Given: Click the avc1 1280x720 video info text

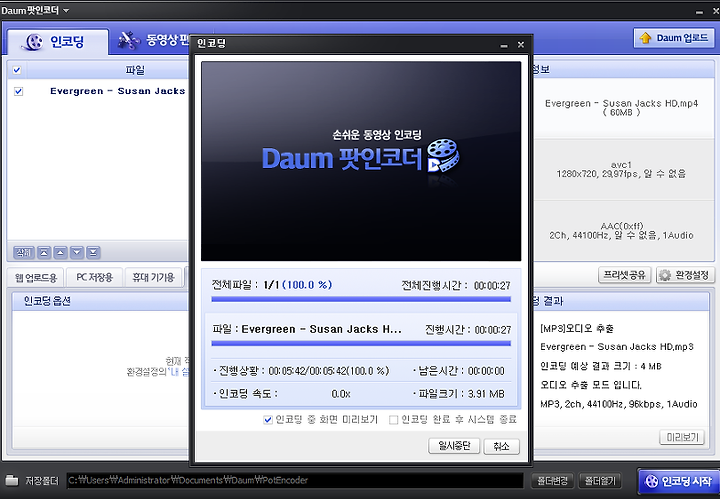Looking at the screenshot, I should point(621,169).
